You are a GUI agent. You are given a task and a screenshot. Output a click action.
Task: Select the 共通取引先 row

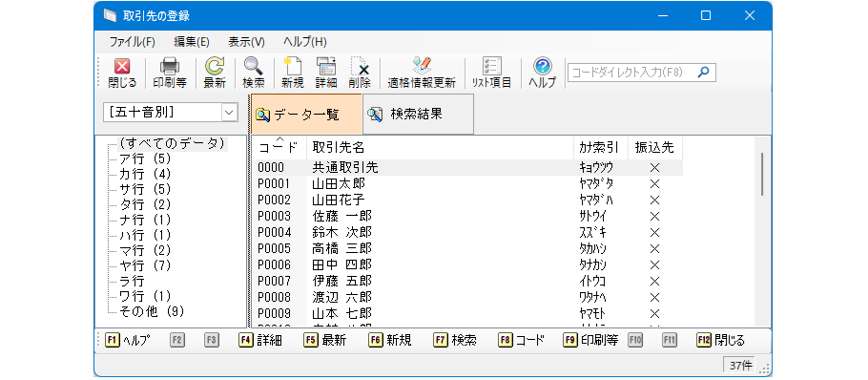coord(467,167)
